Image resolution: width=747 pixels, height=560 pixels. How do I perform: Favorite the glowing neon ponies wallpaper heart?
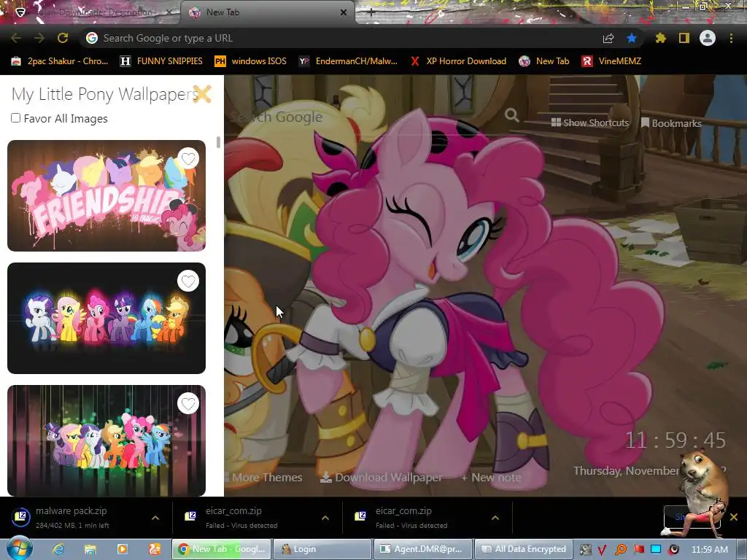pos(188,281)
